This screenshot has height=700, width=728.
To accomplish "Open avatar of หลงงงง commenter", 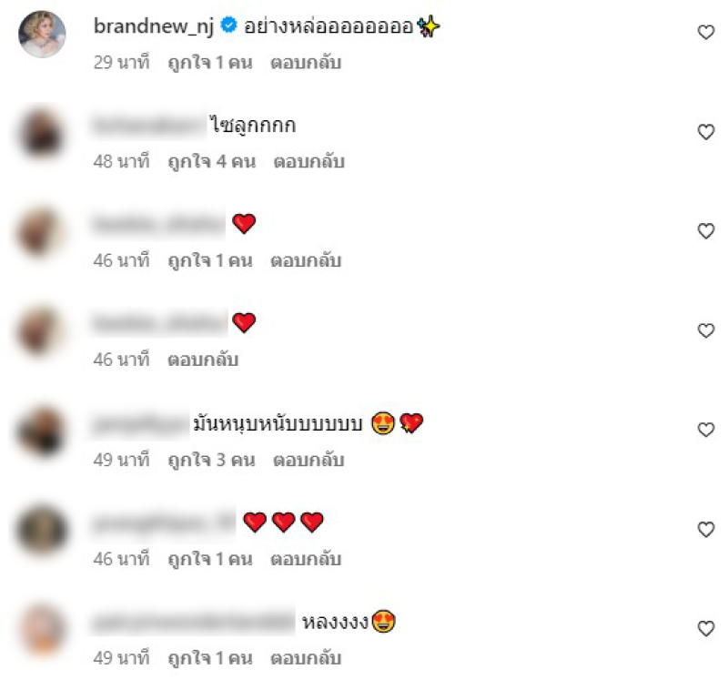I will 42,630.
